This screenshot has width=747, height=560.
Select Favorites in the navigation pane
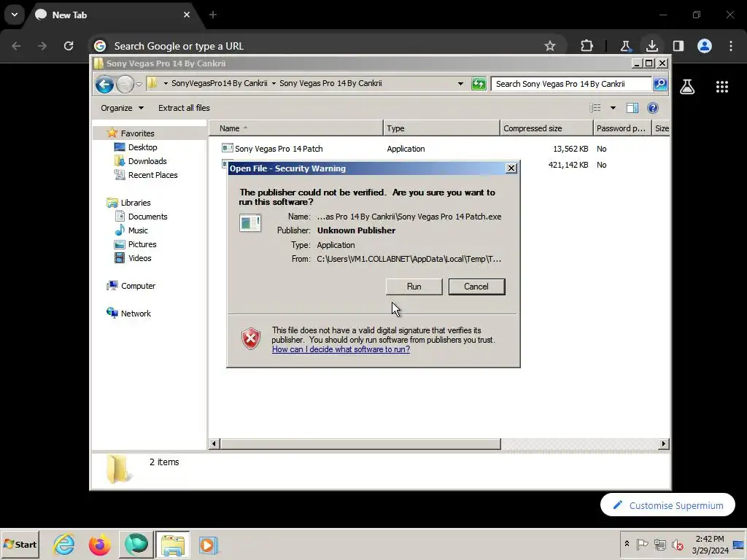click(x=137, y=133)
